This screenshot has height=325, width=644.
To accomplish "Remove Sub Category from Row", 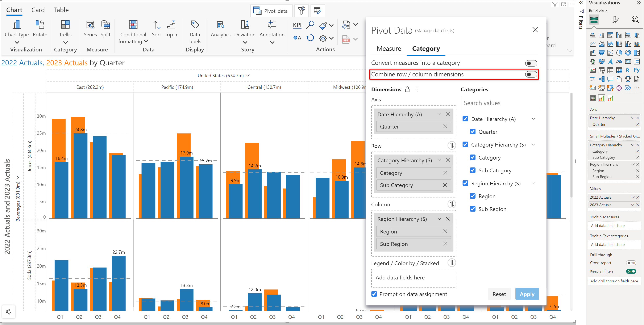I will [x=445, y=185].
